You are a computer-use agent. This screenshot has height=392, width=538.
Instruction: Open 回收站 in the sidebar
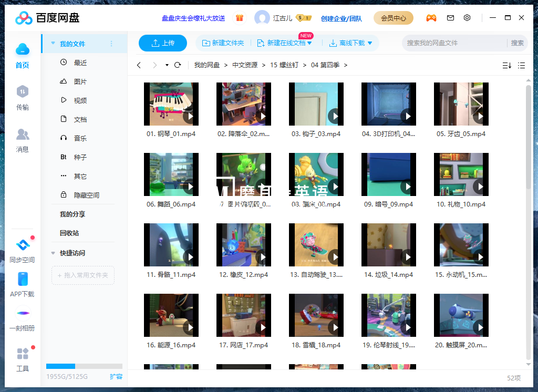click(69, 233)
